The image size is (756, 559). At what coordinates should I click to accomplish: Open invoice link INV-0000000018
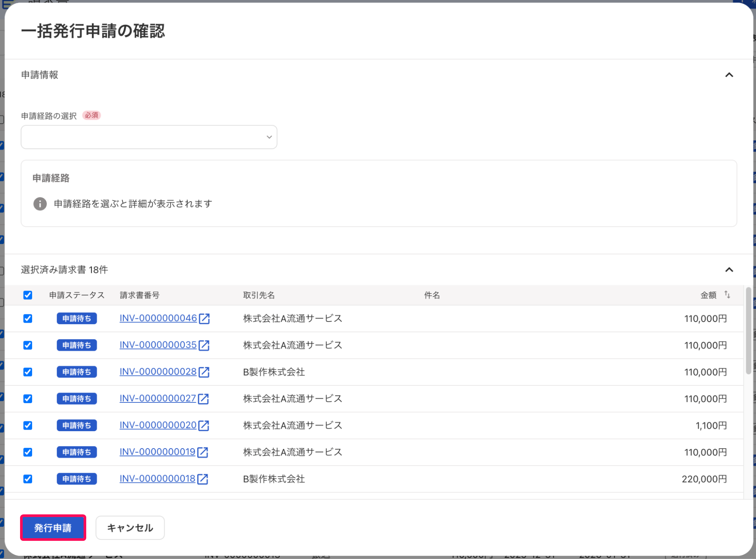(x=157, y=479)
